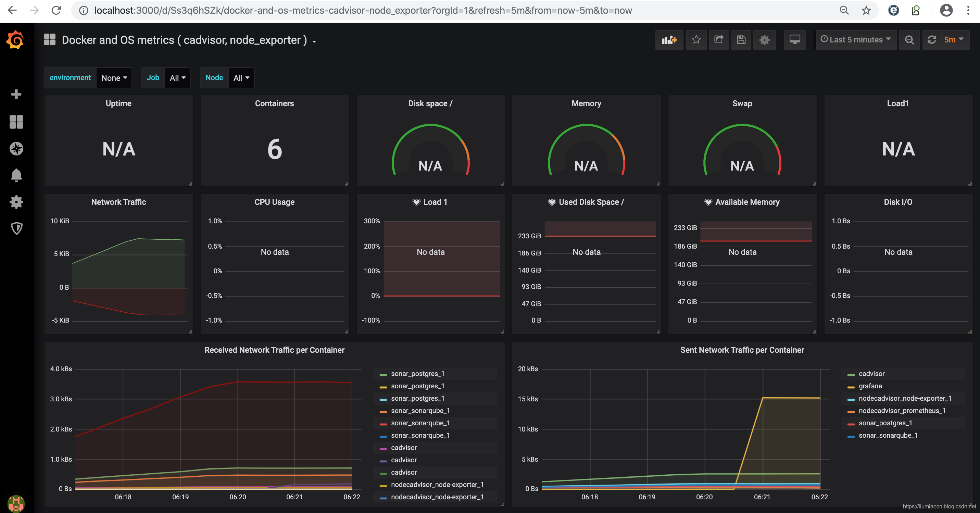Click the Share dashboard icon
The image size is (980, 513).
click(x=719, y=40)
